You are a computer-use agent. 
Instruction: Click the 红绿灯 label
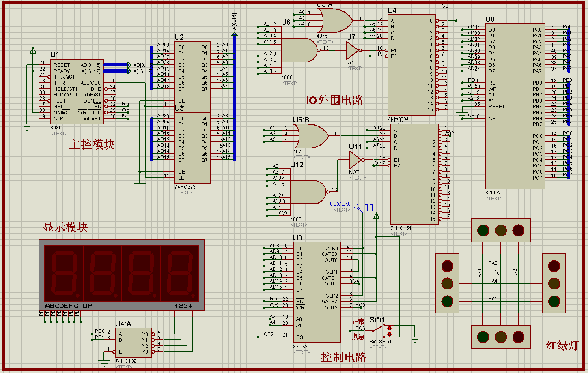point(562,345)
